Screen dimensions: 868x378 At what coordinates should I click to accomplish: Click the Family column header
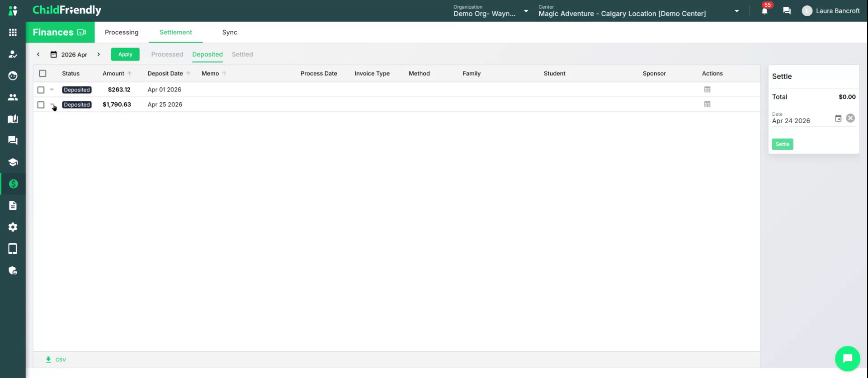tap(472, 73)
